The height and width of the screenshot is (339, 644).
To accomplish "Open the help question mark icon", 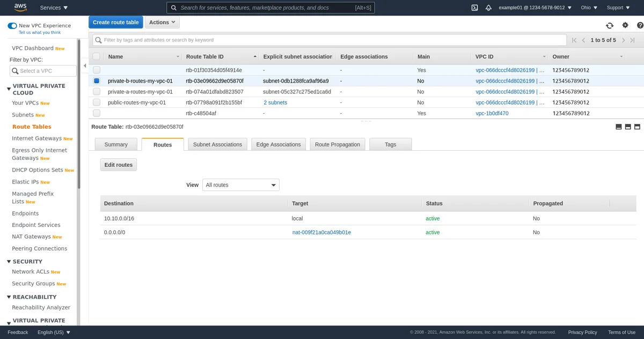I will tap(640, 25).
